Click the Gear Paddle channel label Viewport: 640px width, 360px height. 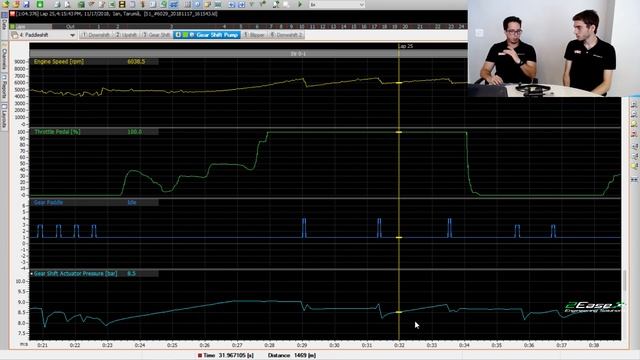pyautogui.click(x=48, y=202)
